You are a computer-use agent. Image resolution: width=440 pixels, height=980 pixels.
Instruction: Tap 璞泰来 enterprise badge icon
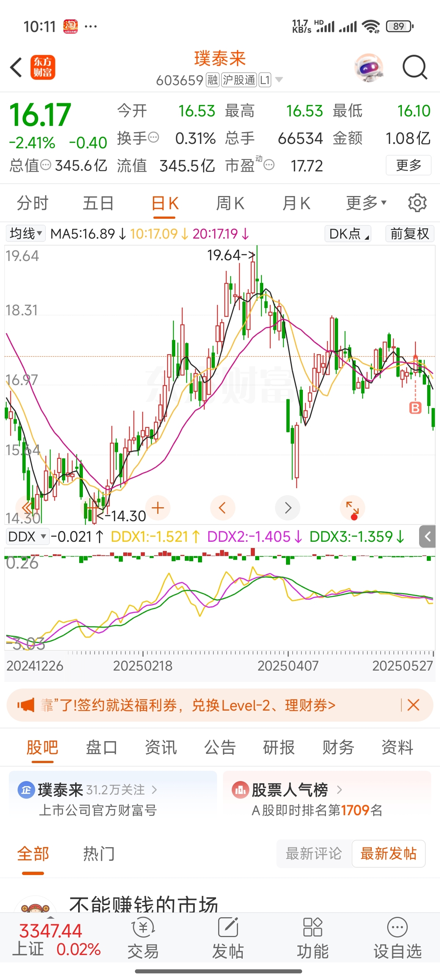[26, 790]
